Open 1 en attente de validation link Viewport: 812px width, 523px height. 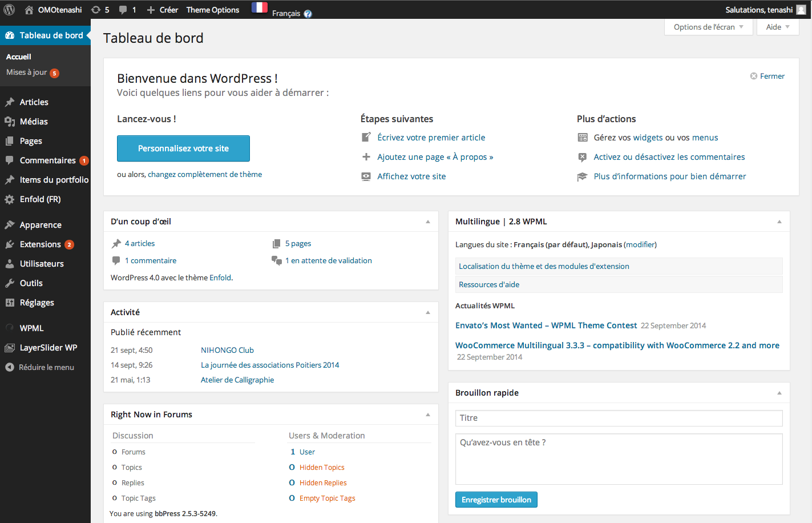click(329, 260)
